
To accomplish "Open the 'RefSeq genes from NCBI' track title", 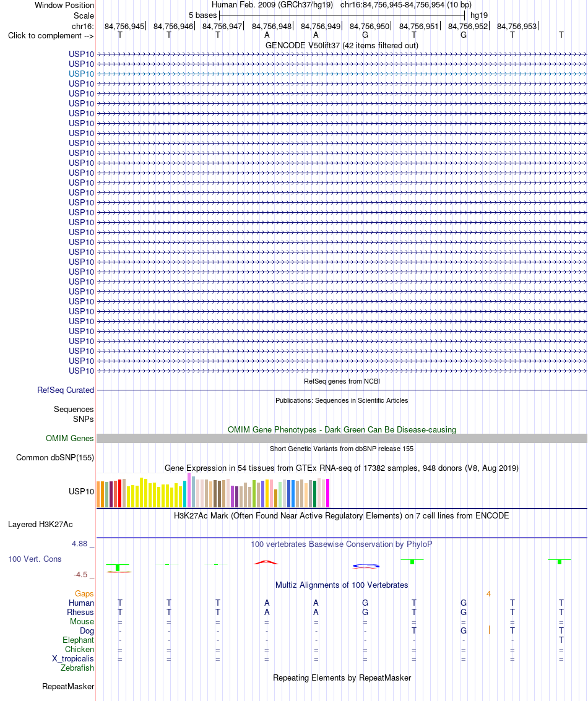I will pyautogui.click(x=342, y=381).
